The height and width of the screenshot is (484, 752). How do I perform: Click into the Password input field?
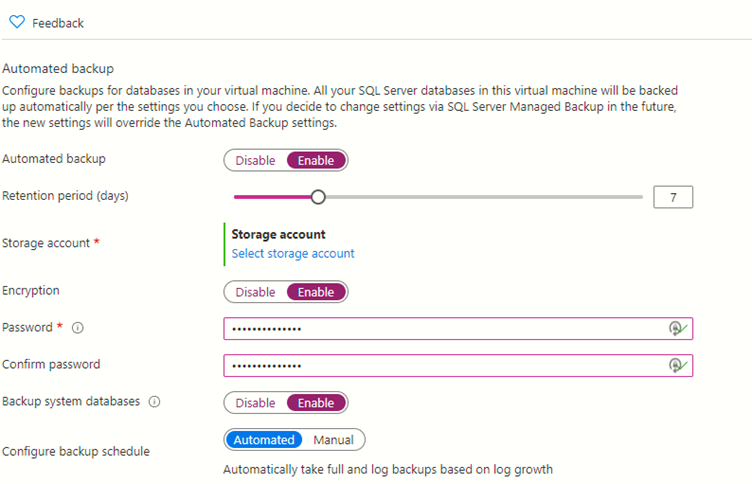click(x=458, y=329)
